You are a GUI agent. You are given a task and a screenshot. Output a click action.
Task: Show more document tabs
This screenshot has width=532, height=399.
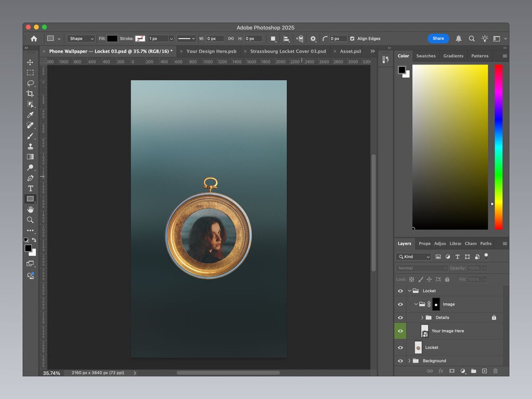[x=373, y=51]
